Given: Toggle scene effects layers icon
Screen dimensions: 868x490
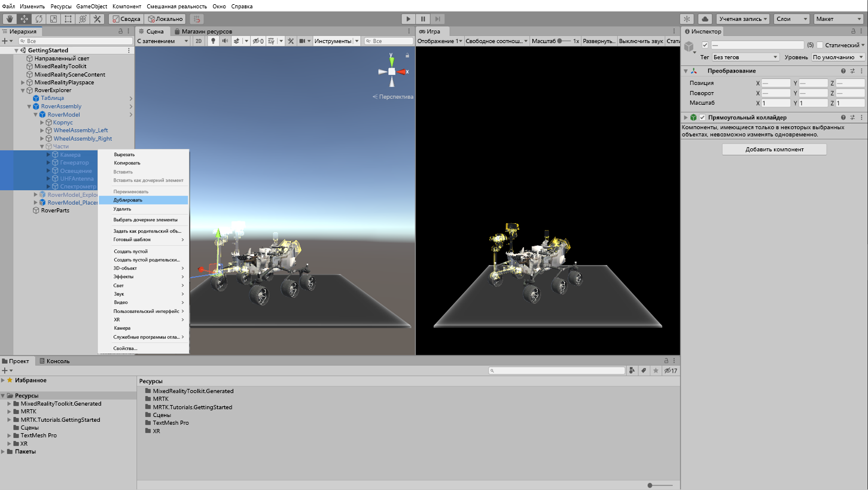Looking at the screenshot, I should (236, 41).
